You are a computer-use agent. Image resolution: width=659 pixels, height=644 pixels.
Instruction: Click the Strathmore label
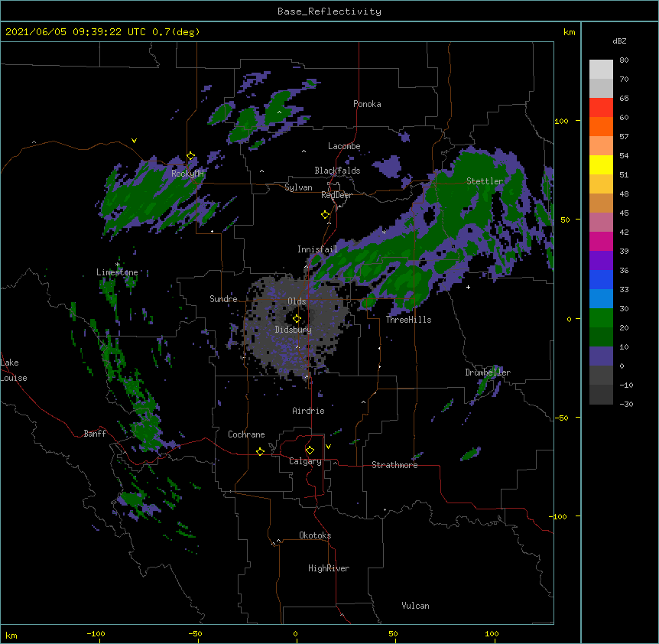394,465
